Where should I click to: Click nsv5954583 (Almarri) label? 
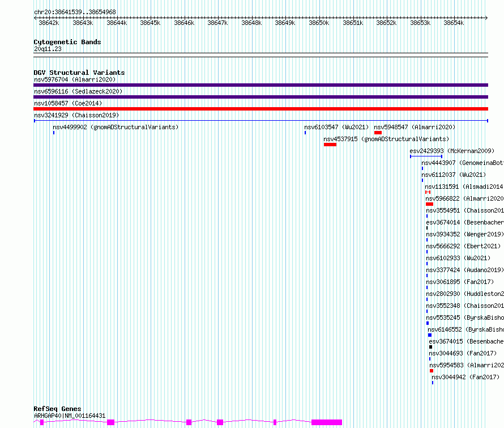click(467, 365)
